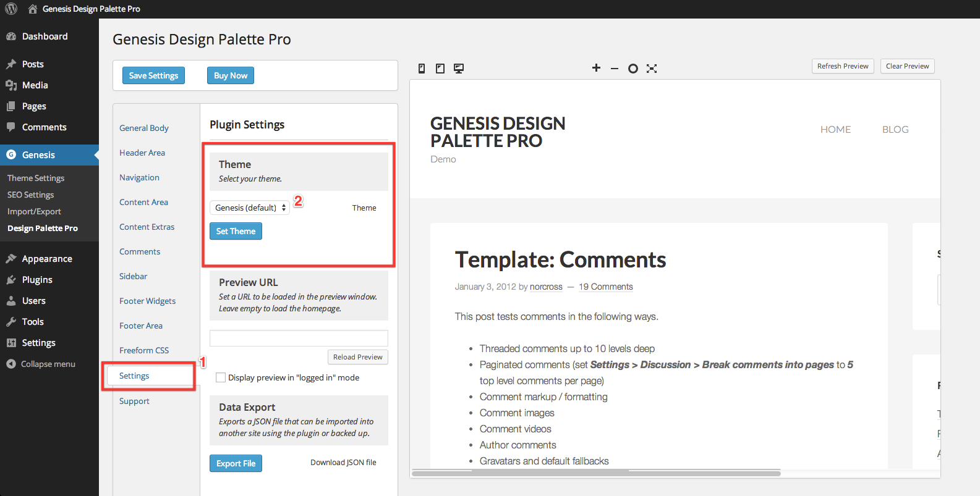980x496 pixels.
Task: Click Reload Preview button
Action: (x=357, y=357)
